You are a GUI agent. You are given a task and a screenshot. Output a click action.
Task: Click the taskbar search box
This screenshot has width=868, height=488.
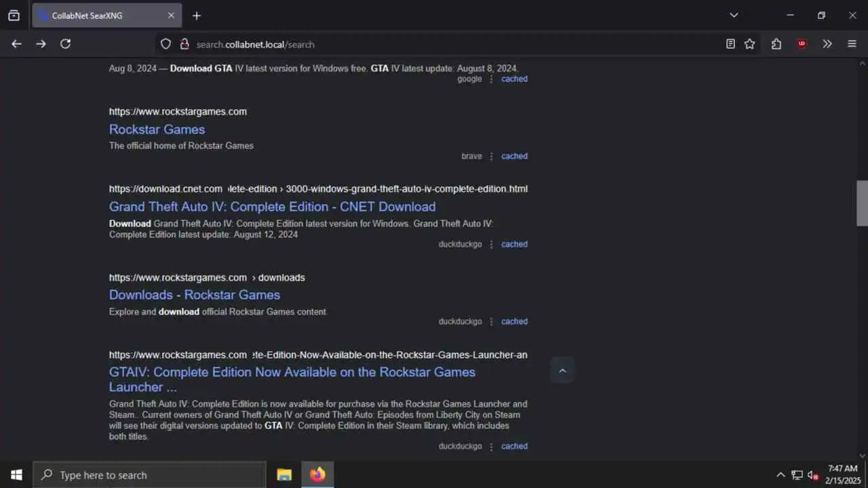coord(149,475)
